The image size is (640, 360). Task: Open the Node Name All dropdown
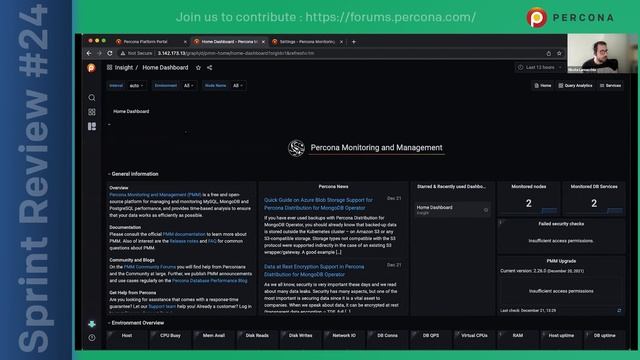coord(238,86)
